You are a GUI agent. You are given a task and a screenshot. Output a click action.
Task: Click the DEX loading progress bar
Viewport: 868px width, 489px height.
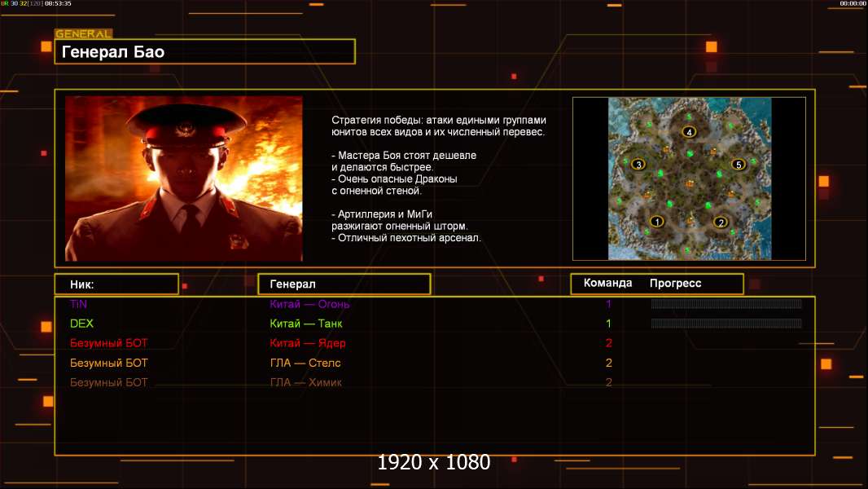[726, 323]
